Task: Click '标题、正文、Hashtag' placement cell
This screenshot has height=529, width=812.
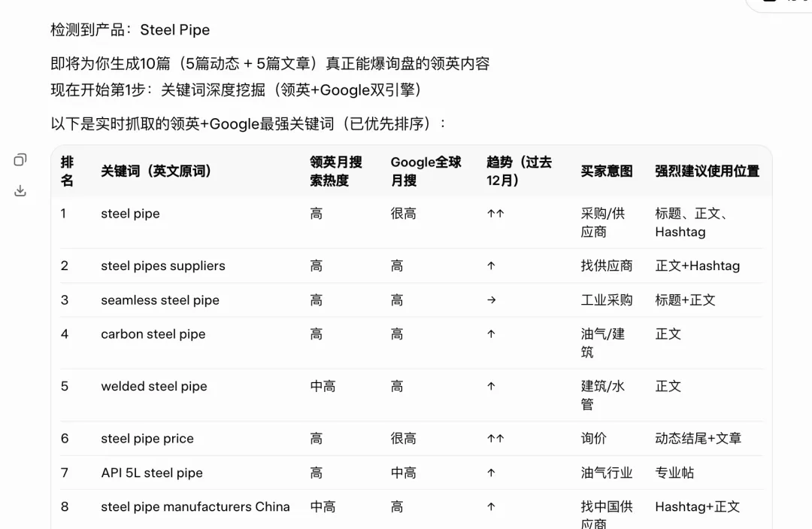Action: 693,223
